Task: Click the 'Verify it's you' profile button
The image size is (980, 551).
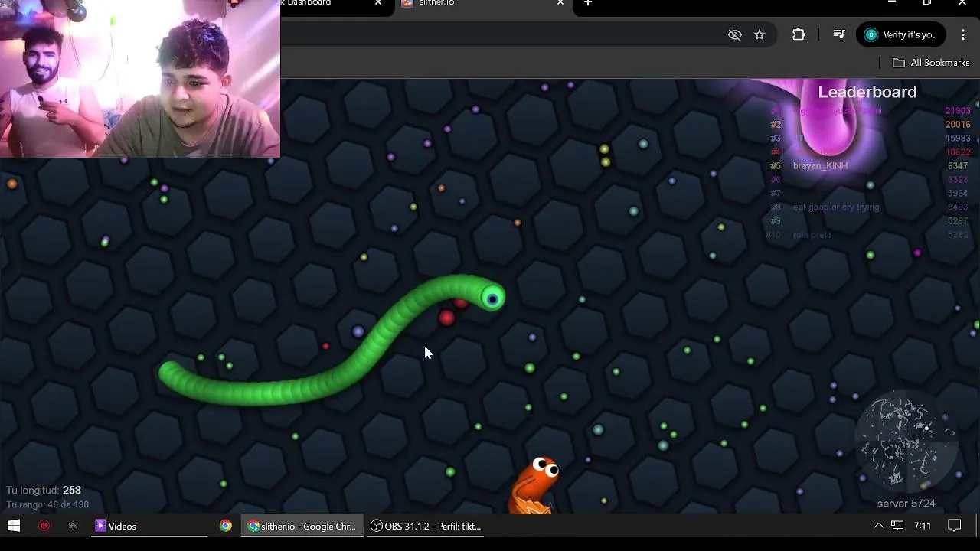Action: (x=901, y=34)
